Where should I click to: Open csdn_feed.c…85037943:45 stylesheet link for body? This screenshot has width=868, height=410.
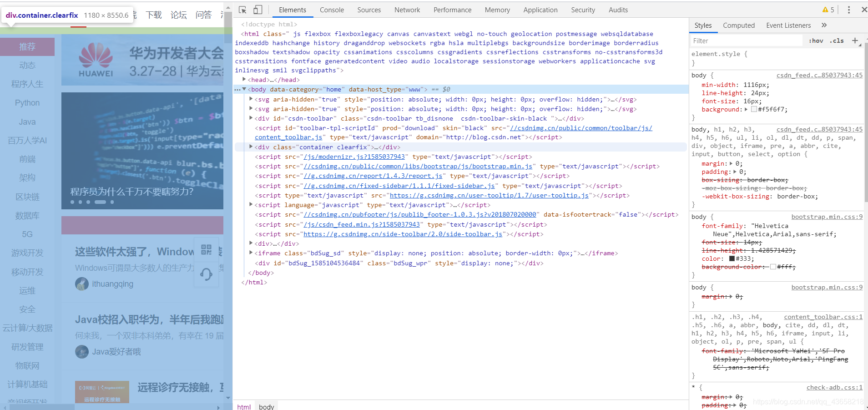(819, 75)
